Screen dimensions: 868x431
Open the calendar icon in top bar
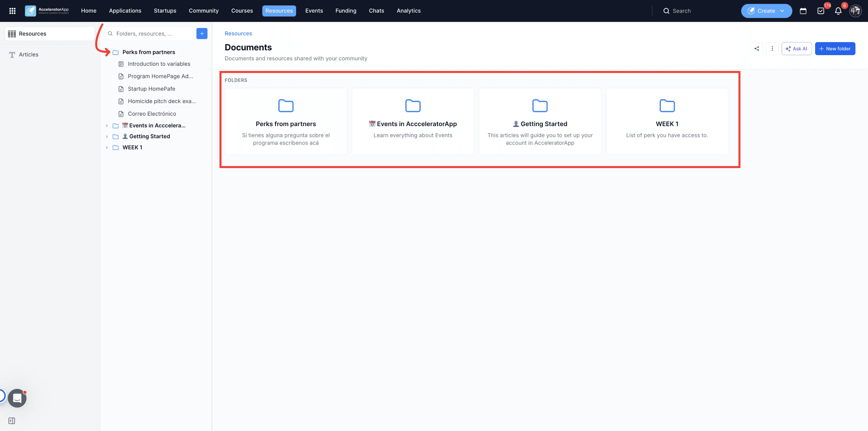(803, 11)
